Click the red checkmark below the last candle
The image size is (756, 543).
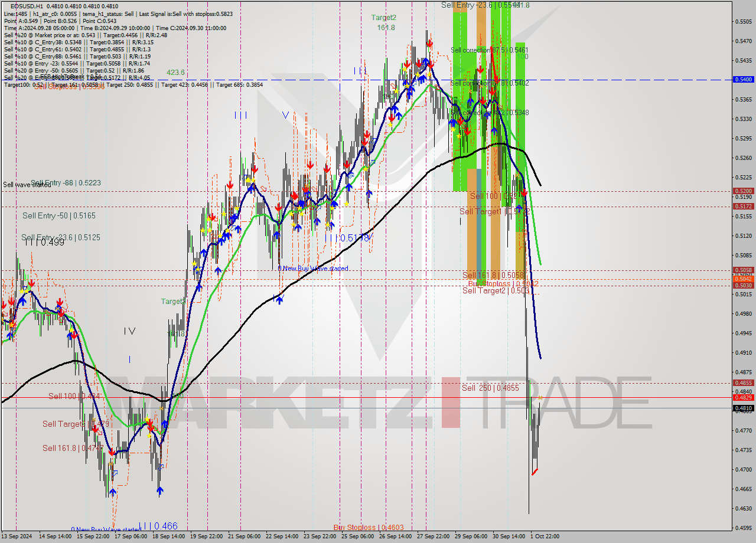click(535, 472)
